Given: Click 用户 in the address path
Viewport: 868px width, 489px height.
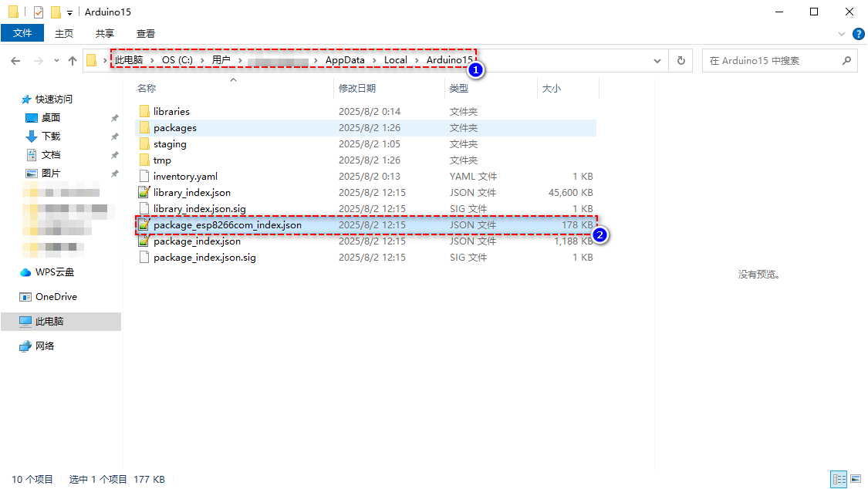Looking at the screenshot, I should pyautogui.click(x=221, y=59).
